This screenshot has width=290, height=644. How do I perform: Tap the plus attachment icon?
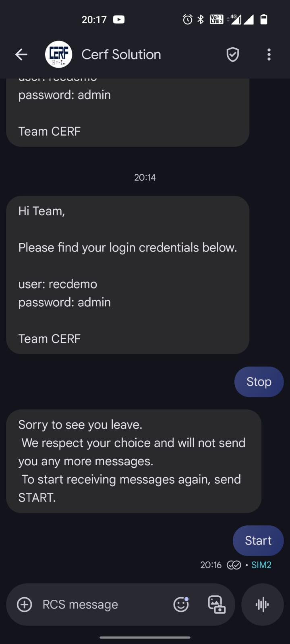pyautogui.click(x=25, y=604)
